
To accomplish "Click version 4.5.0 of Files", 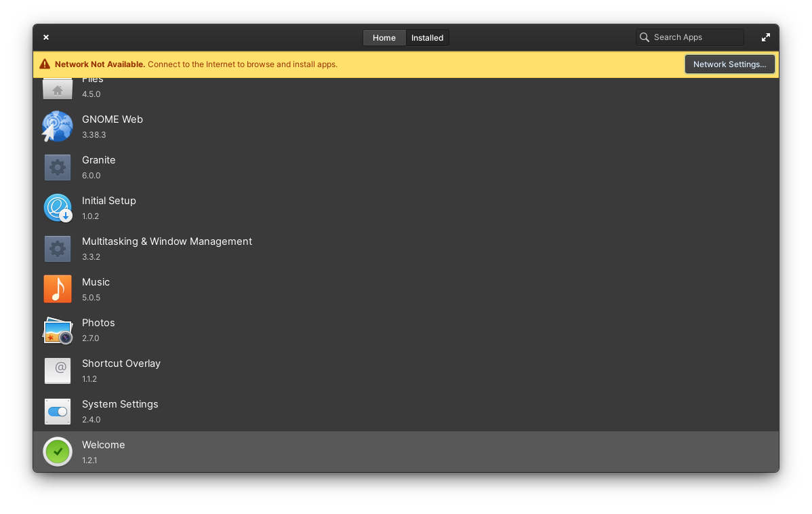I will tap(91, 94).
